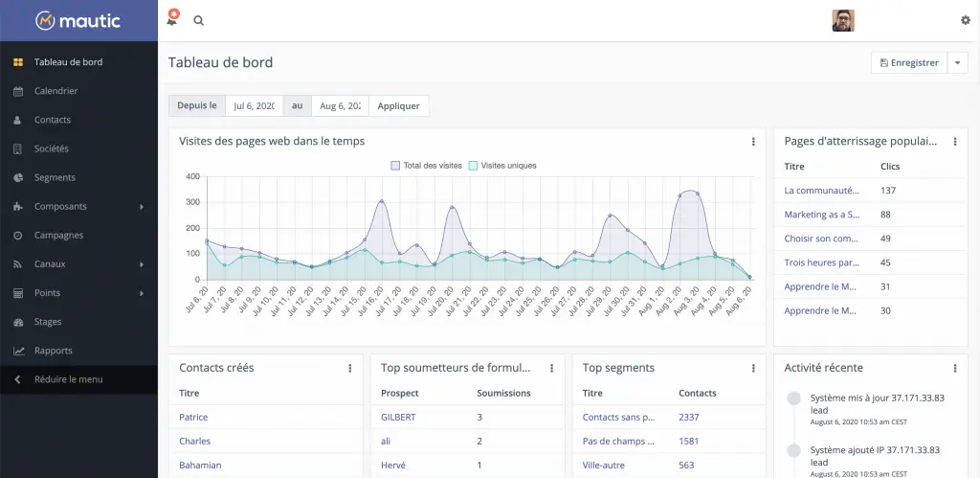980x478 pixels.
Task: Click the Enregistrer button
Action: coord(909,62)
